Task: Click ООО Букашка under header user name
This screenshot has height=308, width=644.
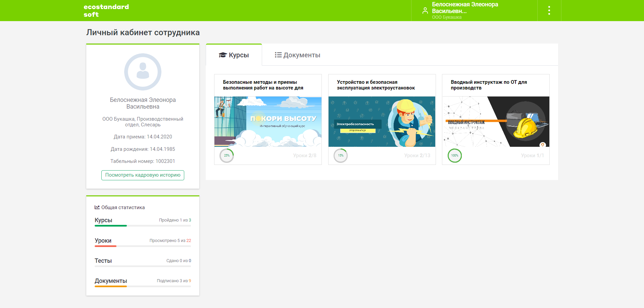Action: click(447, 17)
